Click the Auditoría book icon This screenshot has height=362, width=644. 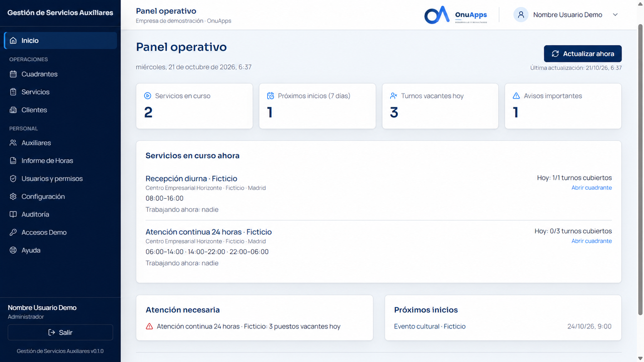(x=13, y=214)
